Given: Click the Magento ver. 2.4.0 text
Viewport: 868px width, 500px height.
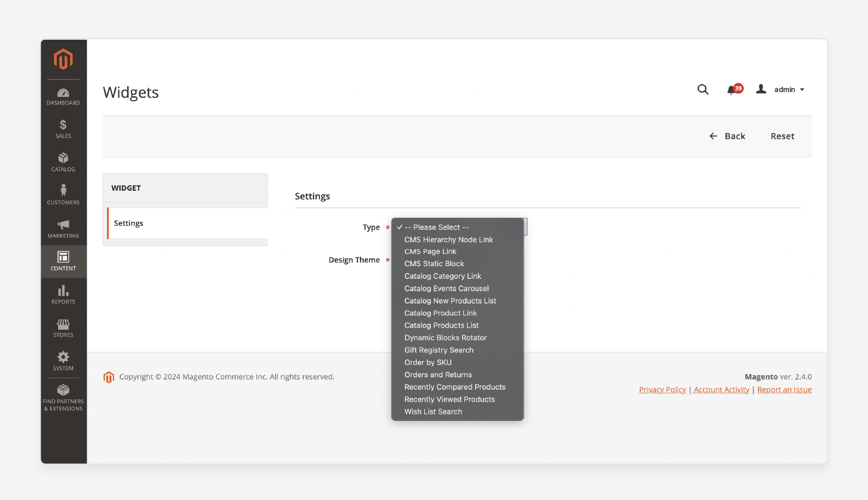Looking at the screenshot, I should click(778, 377).
